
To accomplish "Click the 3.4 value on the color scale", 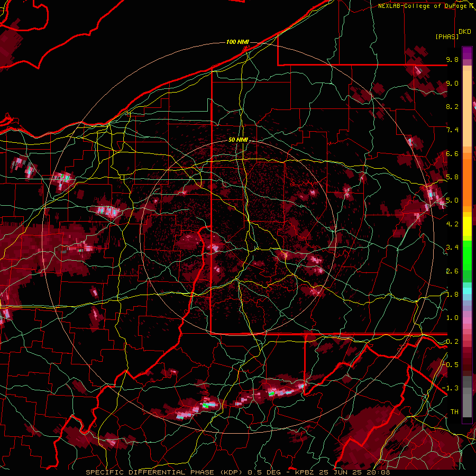I will click(452, 248).
